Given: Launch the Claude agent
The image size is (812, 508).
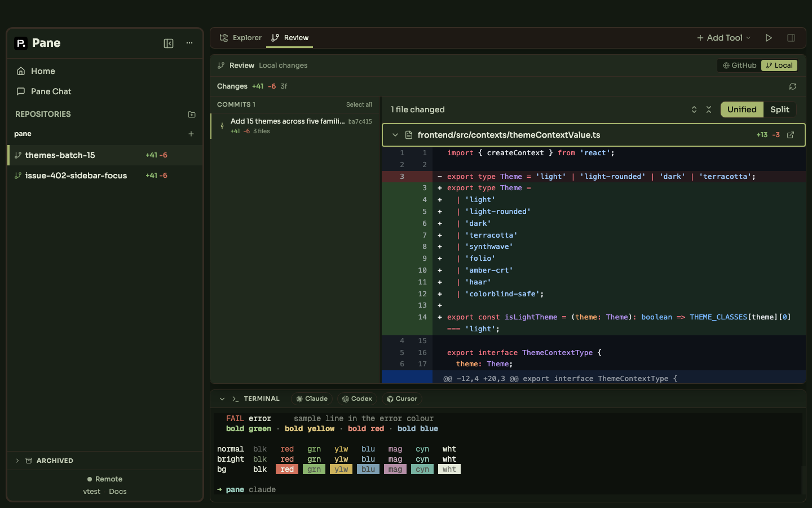Looking at the screenshot, I should [x=312, y=399].
